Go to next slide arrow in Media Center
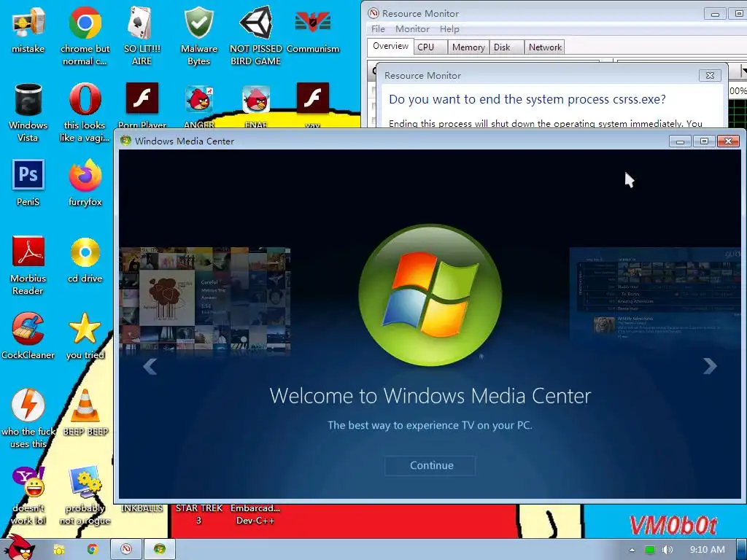The height and width of the screenshot is (560, 747). click(x=710, y=366)
